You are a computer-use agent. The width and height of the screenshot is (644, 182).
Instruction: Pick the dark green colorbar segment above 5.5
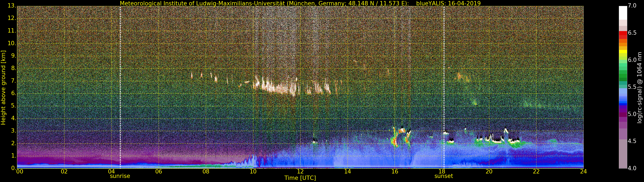623,79
